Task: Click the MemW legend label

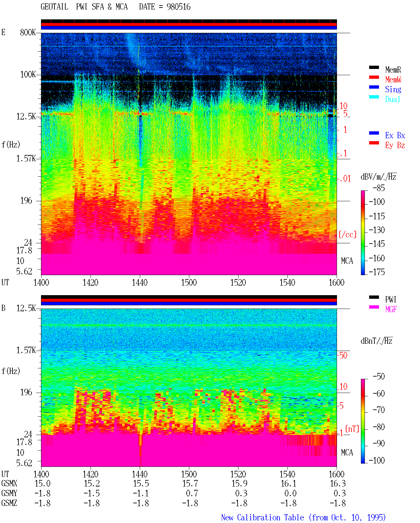Action: coord(393,79)
